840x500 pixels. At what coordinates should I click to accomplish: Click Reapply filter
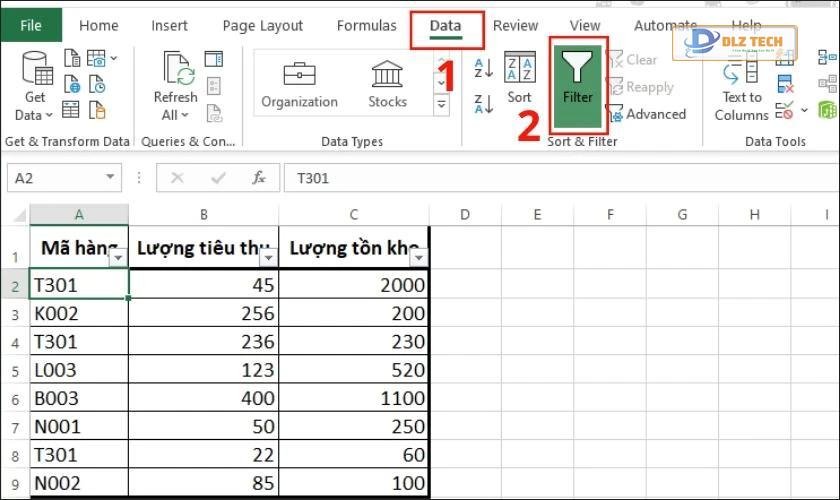[x=641, y=87]
